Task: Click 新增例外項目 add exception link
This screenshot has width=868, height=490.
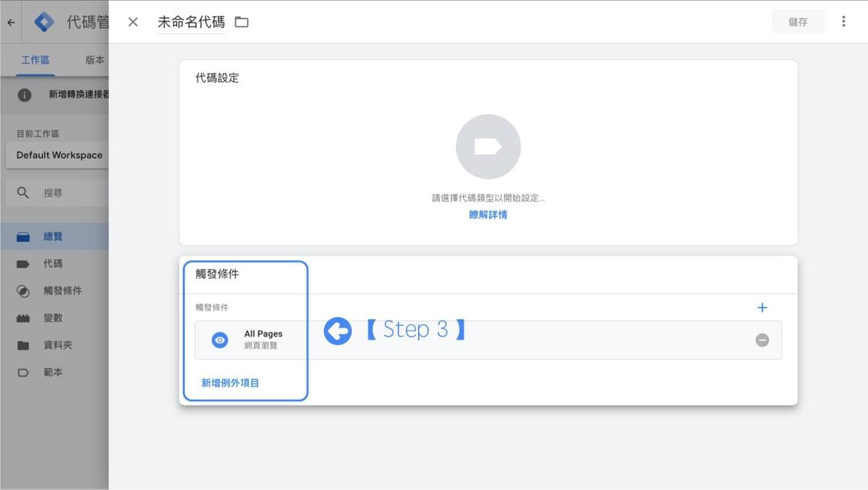Action: pos(230,383)
